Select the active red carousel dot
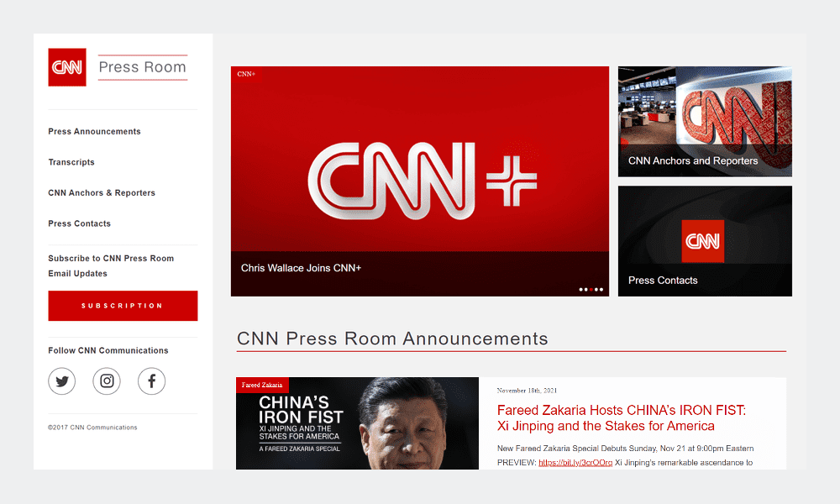The image size is (840, 504). 591,290
